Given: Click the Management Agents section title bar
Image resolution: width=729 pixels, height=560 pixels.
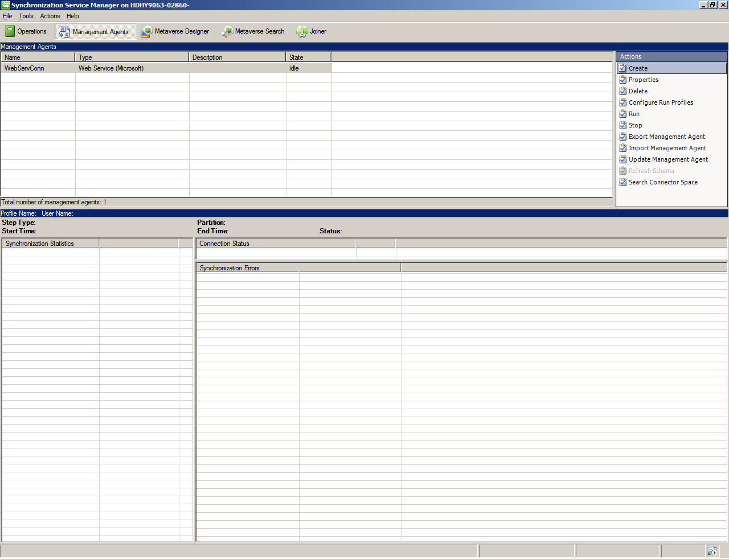Looking at the screenshot, I should tap(364, 47).
